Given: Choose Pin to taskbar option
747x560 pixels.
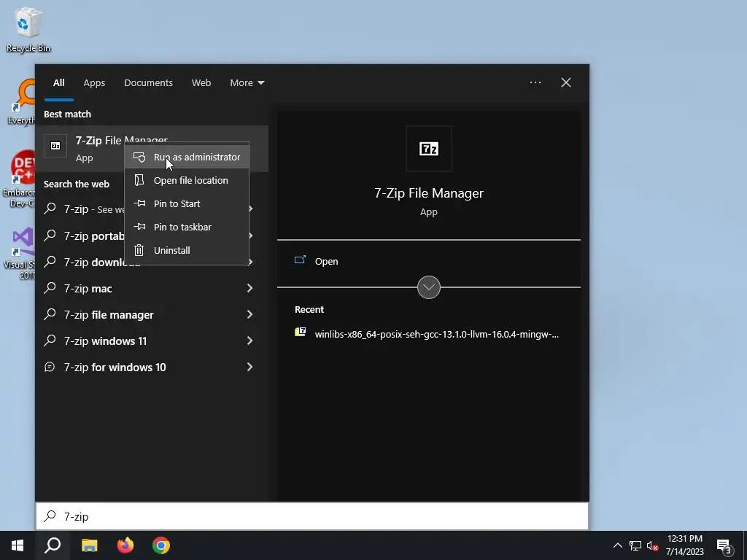Looking at the screenshot, I should (x=186, y=227).
